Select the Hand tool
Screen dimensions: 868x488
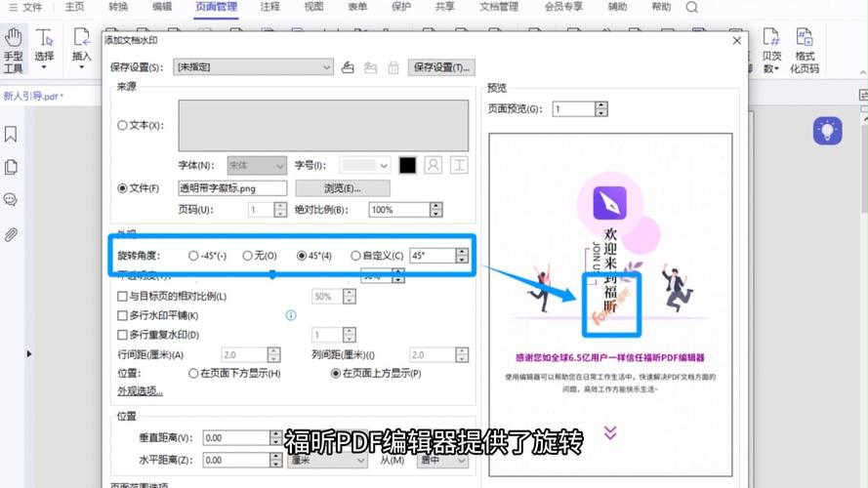(x=14, y=51)
